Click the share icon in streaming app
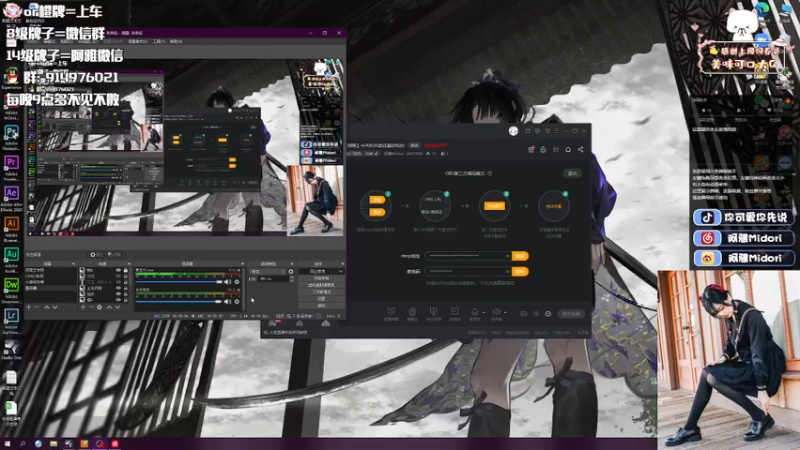800x450 pixels. coord(581,149)
